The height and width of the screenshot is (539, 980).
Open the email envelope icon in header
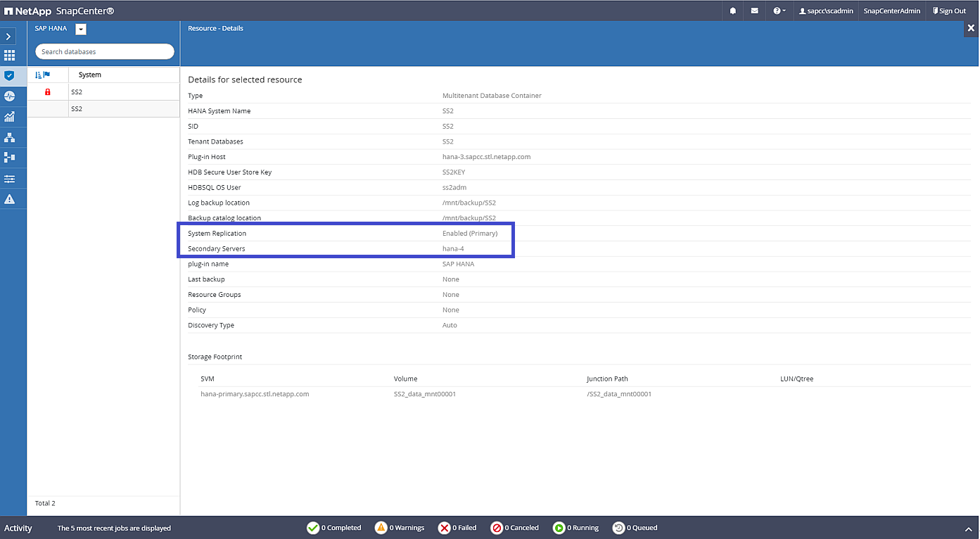[x=754, y=11]
